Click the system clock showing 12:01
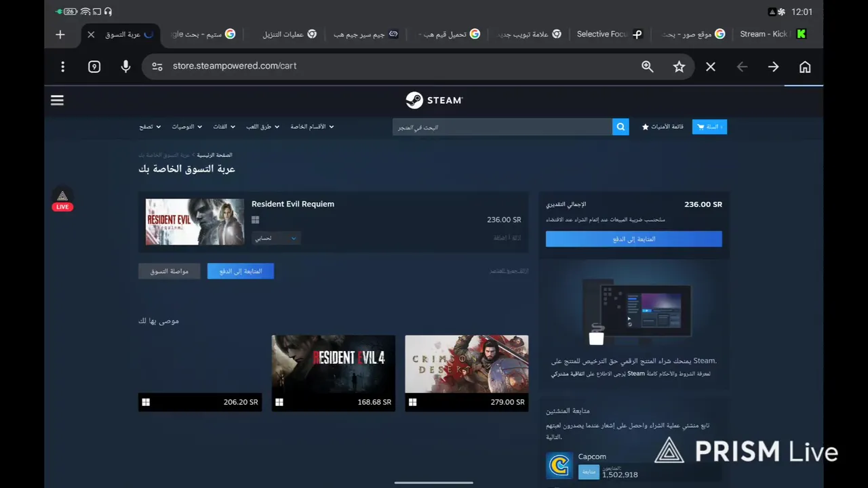This screenshot has width=868, height=488. pyautogui.click(x=802, y=12)
